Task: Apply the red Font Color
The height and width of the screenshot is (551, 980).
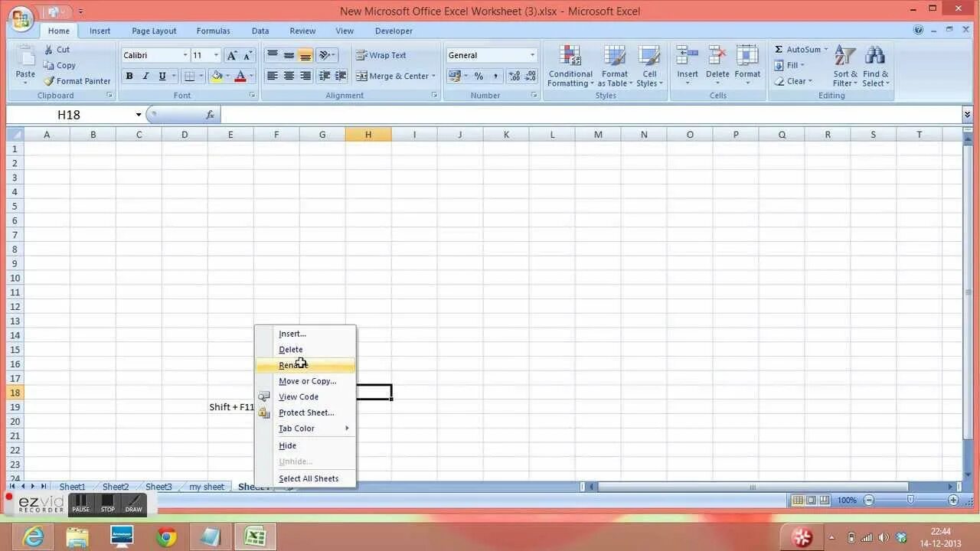Action: (x=240, y=77)
